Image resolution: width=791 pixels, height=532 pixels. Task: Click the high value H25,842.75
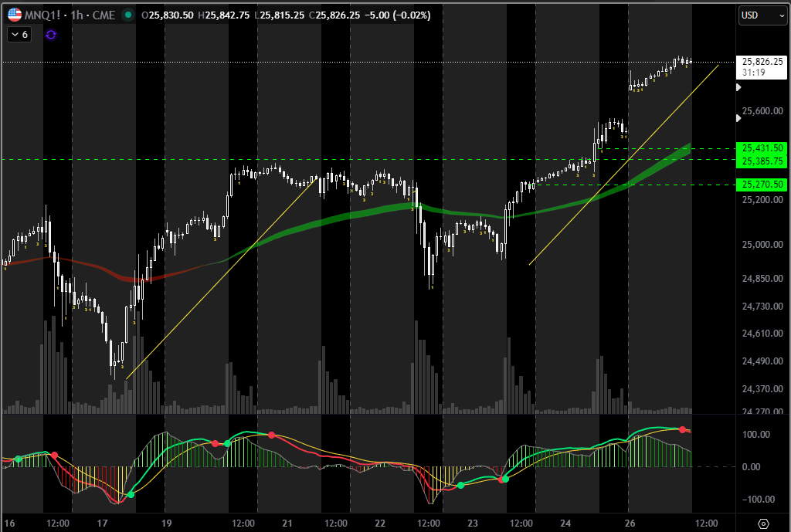223,15
